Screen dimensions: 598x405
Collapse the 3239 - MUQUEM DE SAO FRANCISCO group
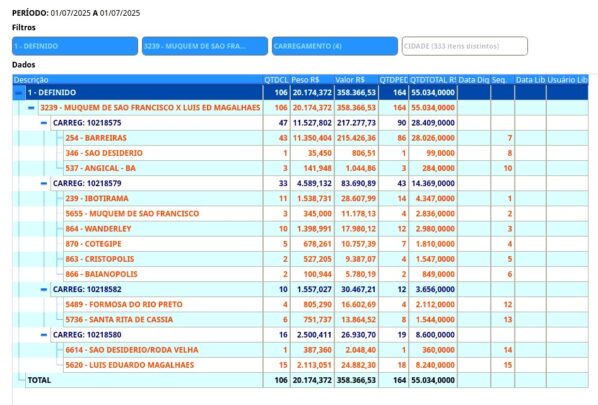(31, 108)
